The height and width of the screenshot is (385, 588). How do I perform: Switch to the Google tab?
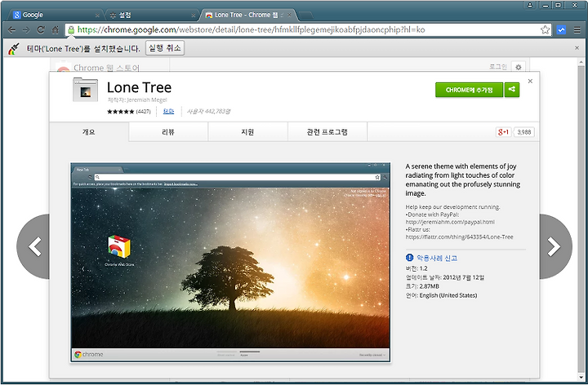click(x=55, y=15)
